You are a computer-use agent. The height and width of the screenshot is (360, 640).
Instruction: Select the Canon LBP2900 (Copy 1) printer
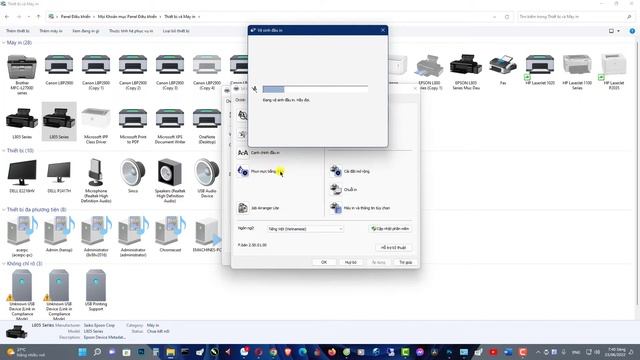click(x=96, y=72)
